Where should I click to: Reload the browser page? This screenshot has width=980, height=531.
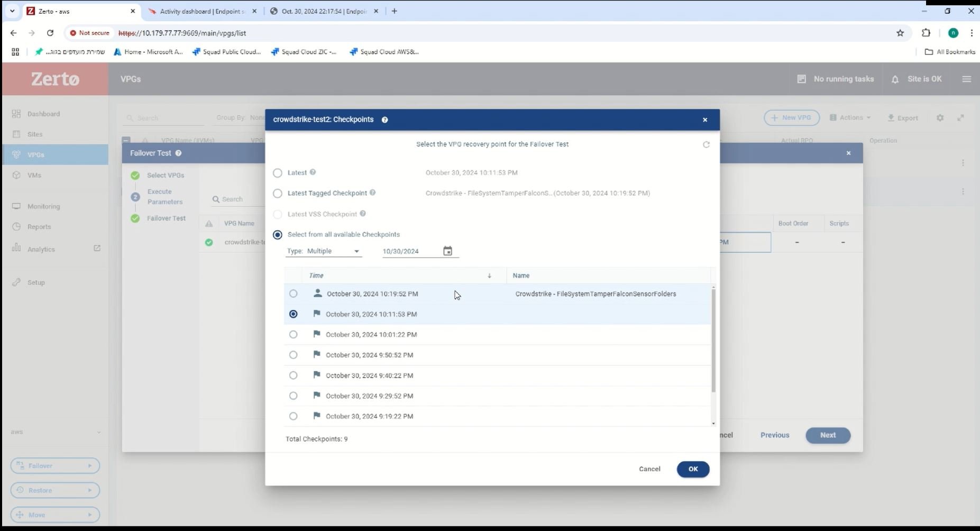click(50, 33)
